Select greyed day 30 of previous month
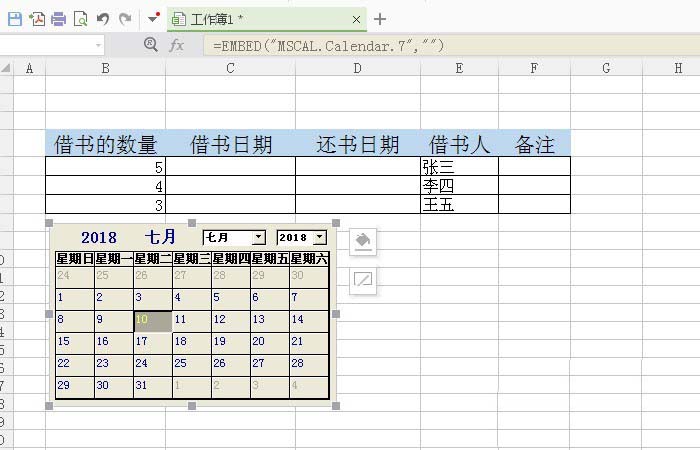700x450 pixels. (x=308, y=277)
